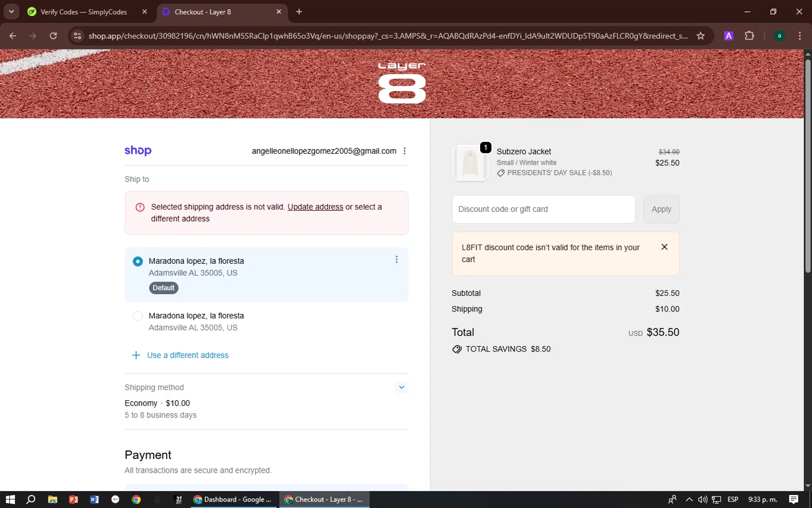The image size is (812, 508).
Task: Open the volume control
Action: [702, 499]
